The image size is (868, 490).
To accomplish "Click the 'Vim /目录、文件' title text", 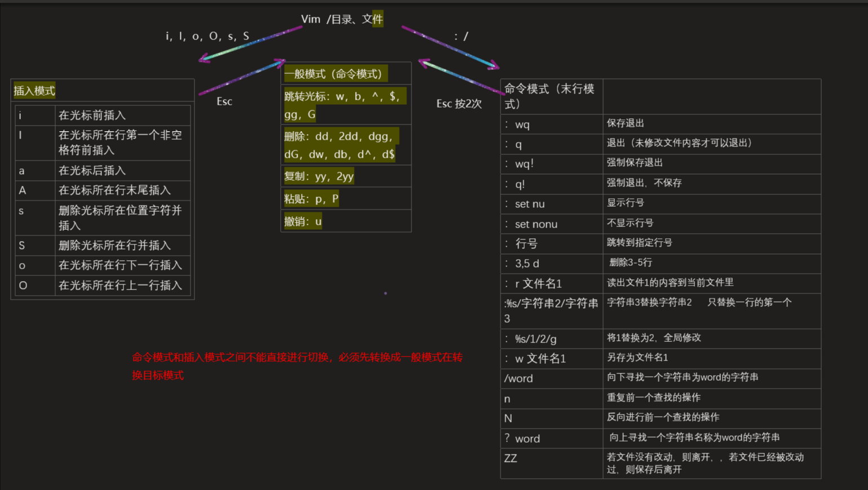I will tap(342, 19).
